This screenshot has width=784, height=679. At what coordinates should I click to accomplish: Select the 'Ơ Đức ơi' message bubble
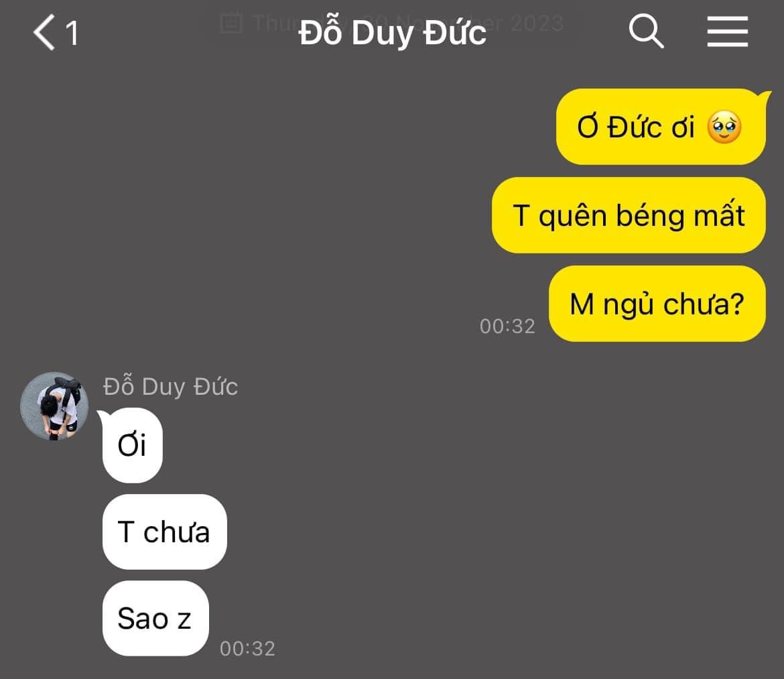click(x=661, y=127)
